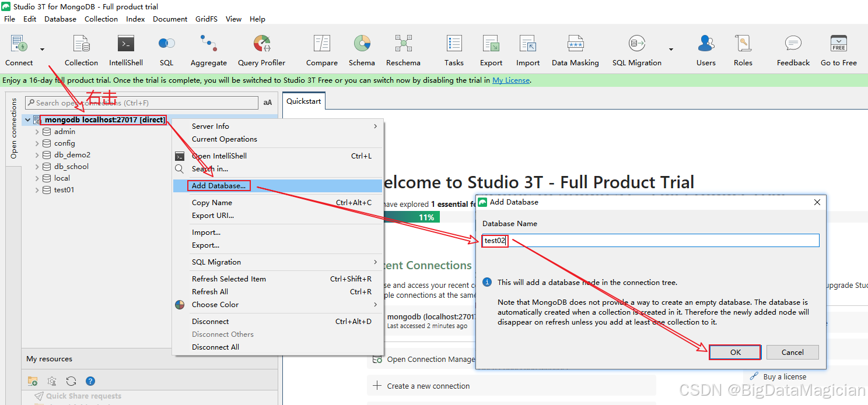This screenshot has width=868, height=405.
Task: Open the Data Masking tool
Action: [575, 44]
